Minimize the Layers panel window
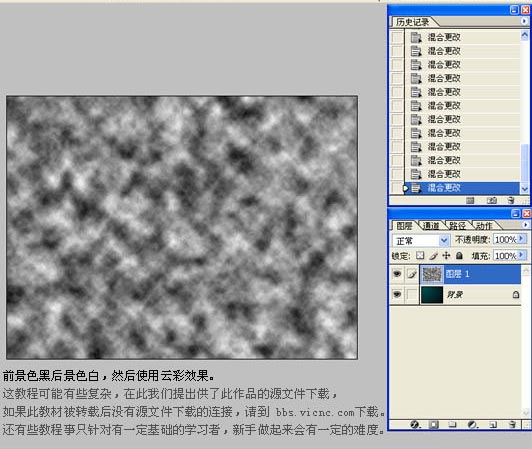Image resolution: width=532 pixels, height=449 pixels. [515, 213]
